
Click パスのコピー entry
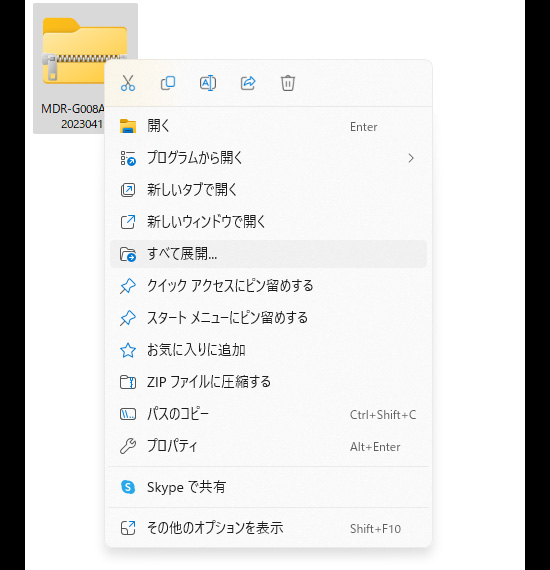pos(268,414)
